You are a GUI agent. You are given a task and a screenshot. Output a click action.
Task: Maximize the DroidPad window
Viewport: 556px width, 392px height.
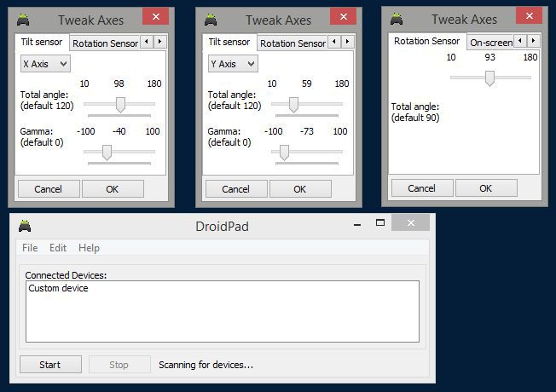point(380,223)
